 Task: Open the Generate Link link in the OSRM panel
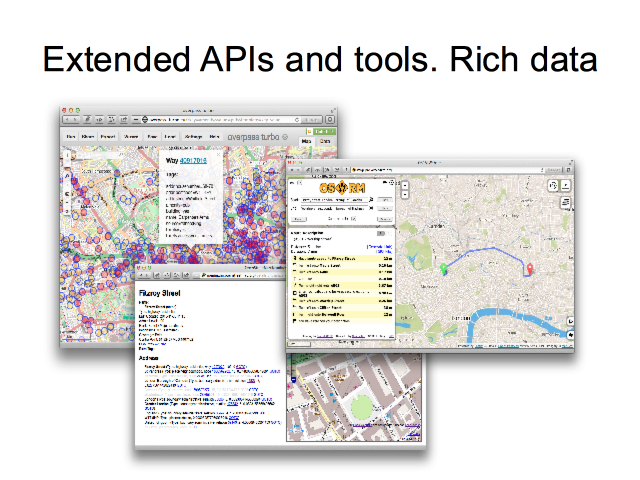pos(379,247)
